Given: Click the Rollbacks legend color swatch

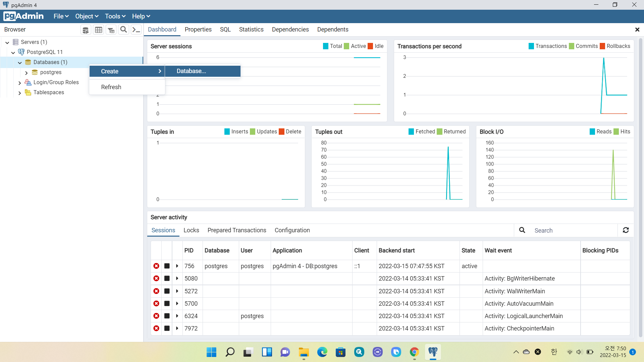Looking at the screenshot, I should coord(602,46).
